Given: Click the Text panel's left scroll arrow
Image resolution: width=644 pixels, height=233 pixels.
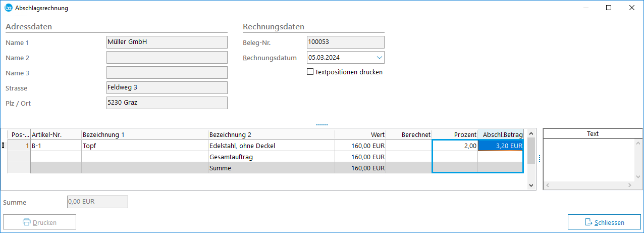Looking at the screenshot, I should (547, 185).
